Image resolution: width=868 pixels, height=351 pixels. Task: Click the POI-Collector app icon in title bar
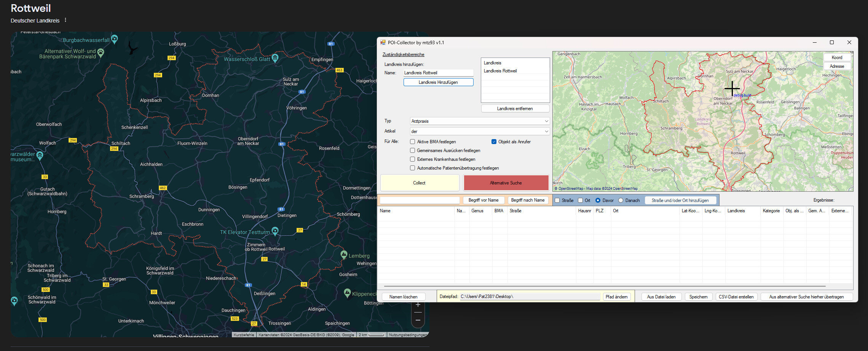(x=383, y=43)
